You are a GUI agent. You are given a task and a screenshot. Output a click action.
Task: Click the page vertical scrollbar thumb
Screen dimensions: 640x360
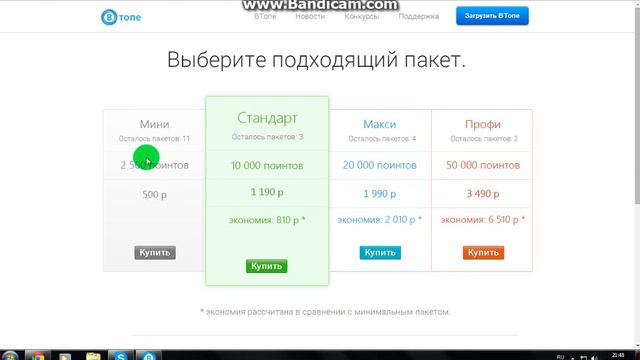click(x=637, y=106)
